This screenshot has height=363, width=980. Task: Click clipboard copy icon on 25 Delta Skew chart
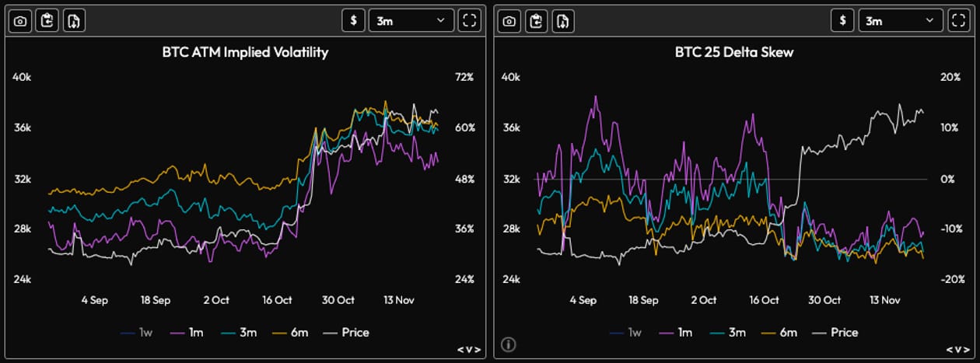click(x=535, y=21)
